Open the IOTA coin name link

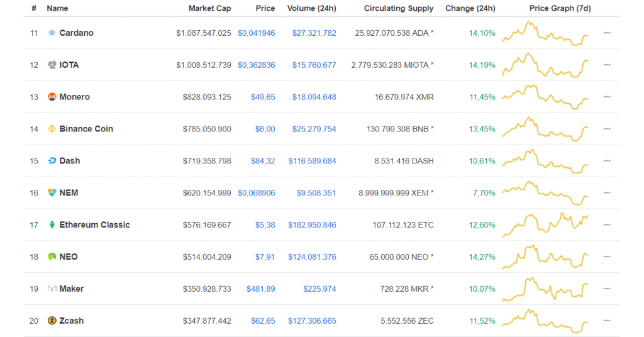tap(69, 65)
